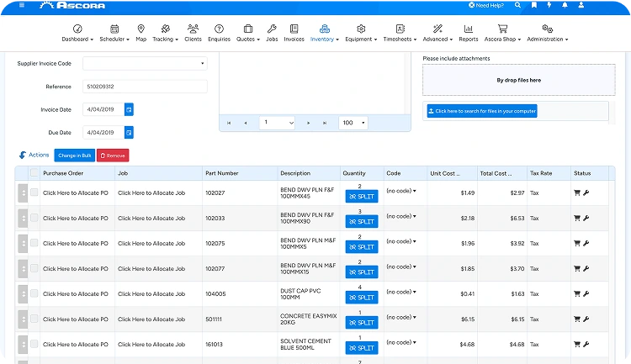The image size is (631, 364).
Task: Open the Administration menu
Action: click(548, 33)
